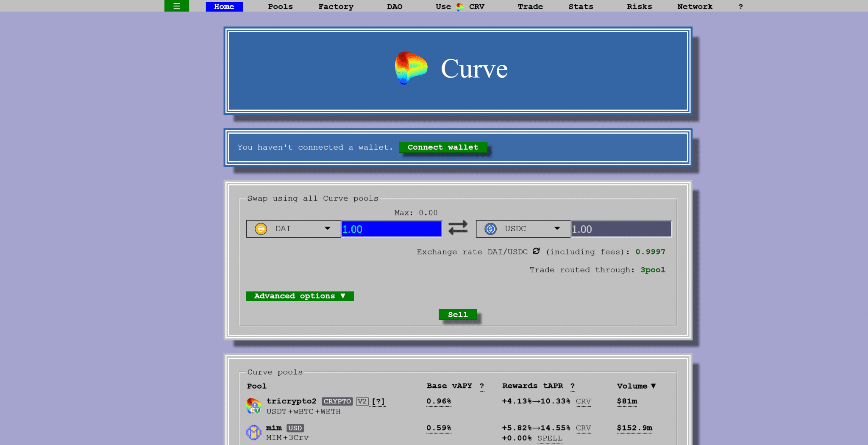Sort pools by Volume column

pyautogui.click(x=636, y=386)
